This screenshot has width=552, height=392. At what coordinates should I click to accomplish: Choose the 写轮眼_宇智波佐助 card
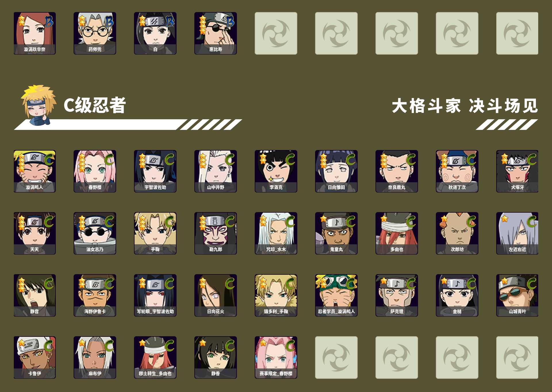coord(155,295)
